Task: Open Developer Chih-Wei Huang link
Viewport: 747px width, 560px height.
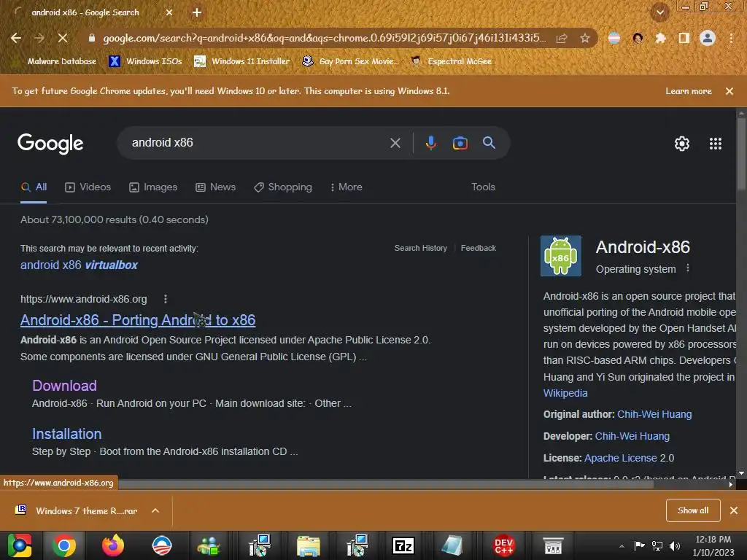Action: [x=632, y=436]
